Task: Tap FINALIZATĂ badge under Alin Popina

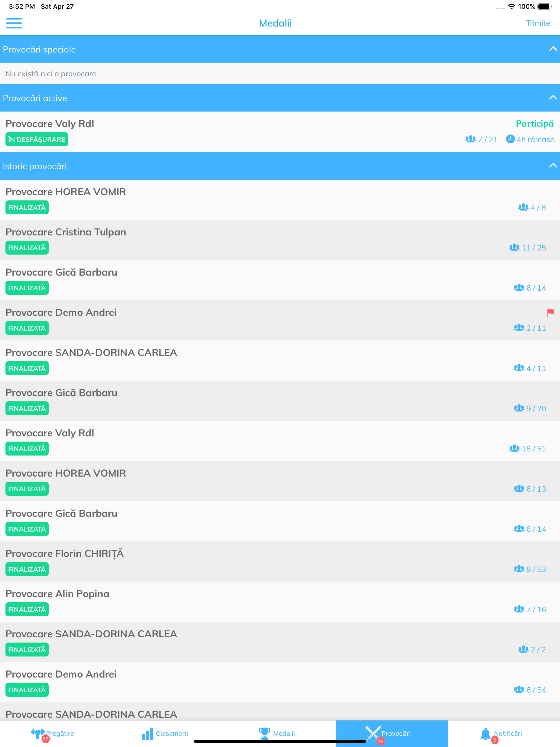Action: 27,609
